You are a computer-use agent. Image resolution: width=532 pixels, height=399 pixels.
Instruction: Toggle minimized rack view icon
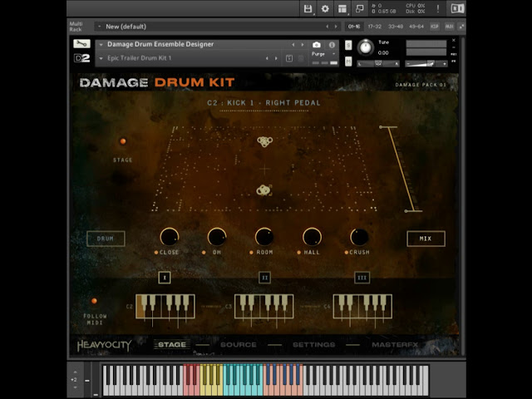359,9
